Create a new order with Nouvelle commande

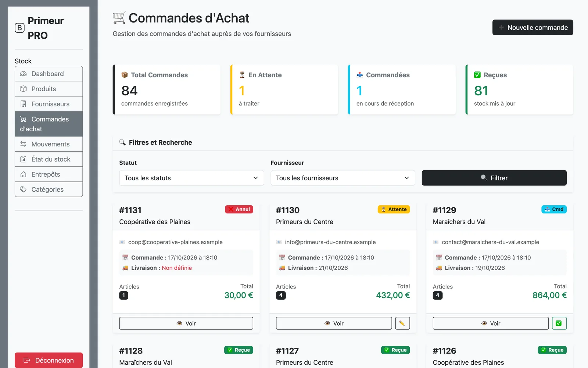[533, 28]
